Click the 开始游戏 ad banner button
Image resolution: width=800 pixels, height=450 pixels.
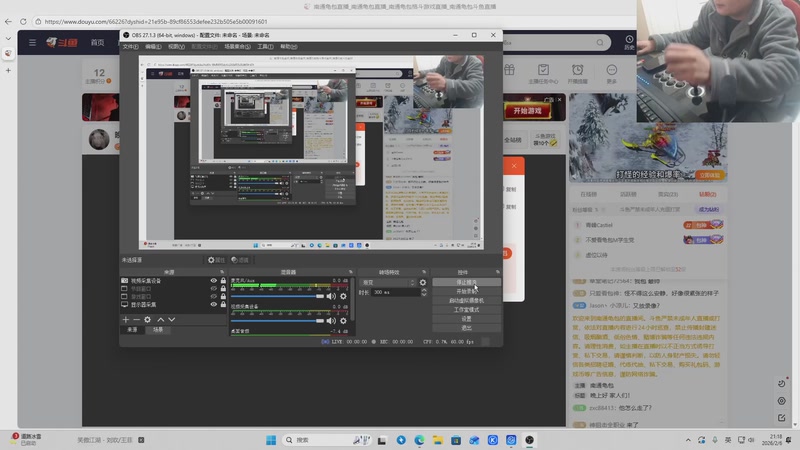528,111
